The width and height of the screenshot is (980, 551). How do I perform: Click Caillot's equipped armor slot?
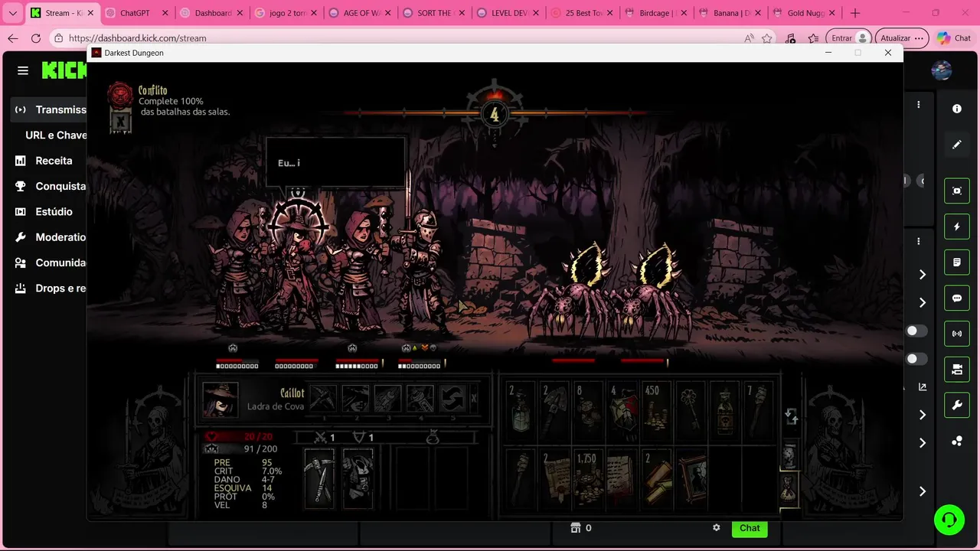click(357, 478)
